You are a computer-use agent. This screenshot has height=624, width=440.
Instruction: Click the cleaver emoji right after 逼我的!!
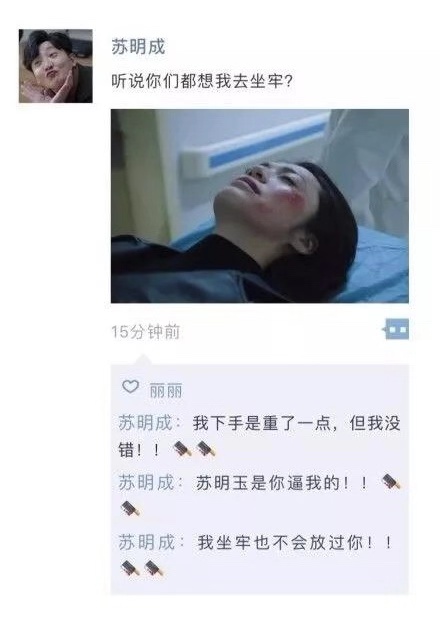coord(391,482)
